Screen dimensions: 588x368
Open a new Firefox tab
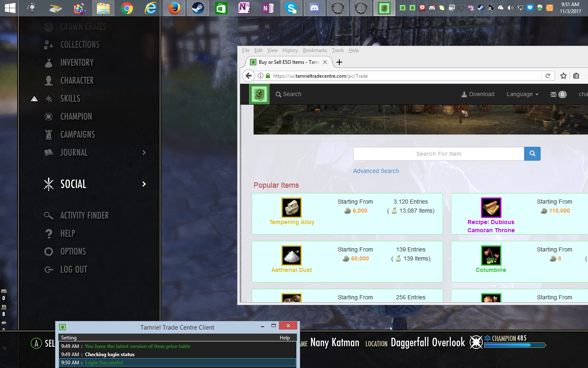click(339, 62)
